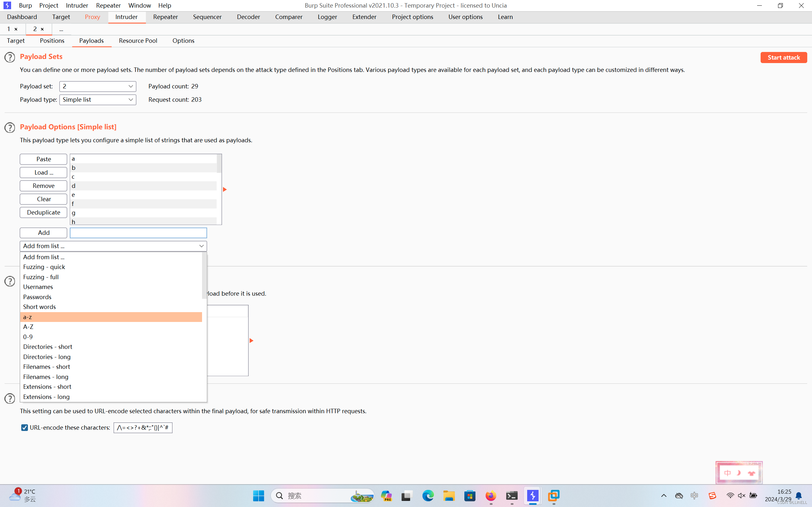Screen dimensions: 812x507
Task: Click the Deduplicate button
Action: coord(44,212)
